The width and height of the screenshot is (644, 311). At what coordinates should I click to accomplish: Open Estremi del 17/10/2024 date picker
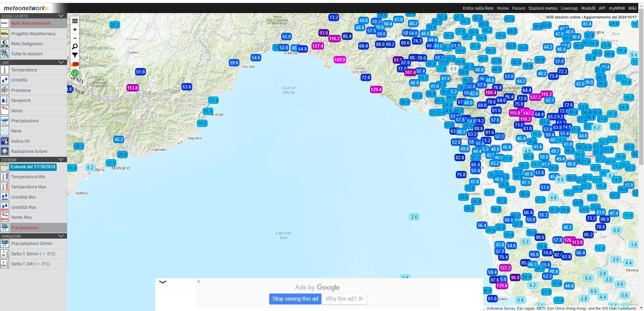[33, 167]
